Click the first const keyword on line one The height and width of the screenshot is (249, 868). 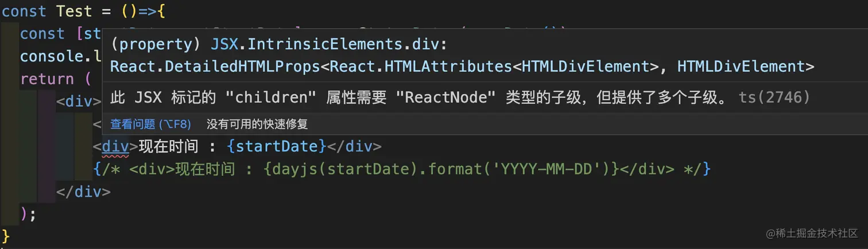(24, 11)
